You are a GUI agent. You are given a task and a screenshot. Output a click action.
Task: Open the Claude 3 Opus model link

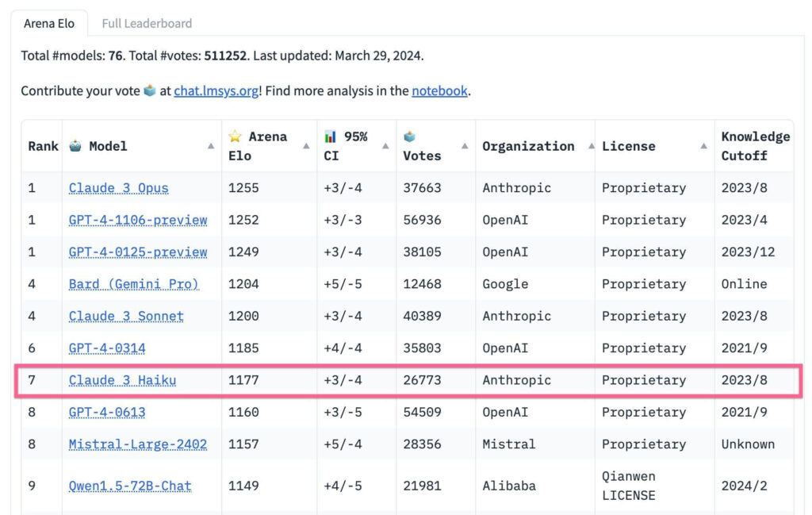tap(119, 188)
